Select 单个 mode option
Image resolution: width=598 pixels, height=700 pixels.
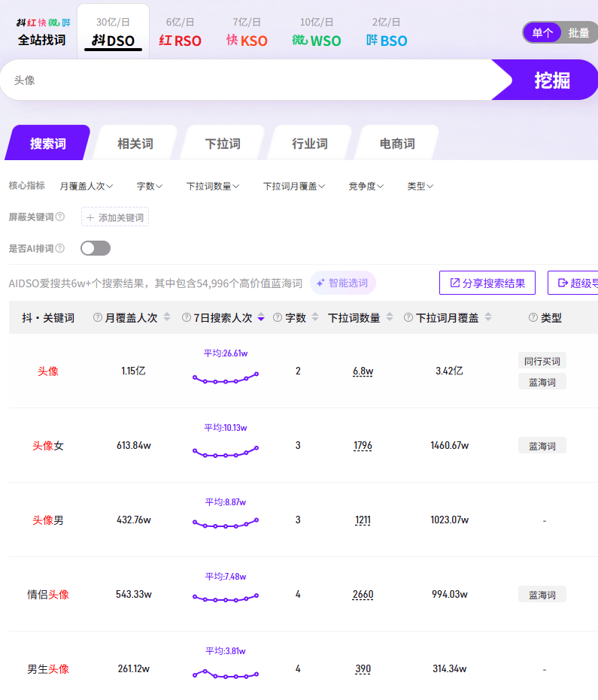pyautogui.click(x=542, y=32)
